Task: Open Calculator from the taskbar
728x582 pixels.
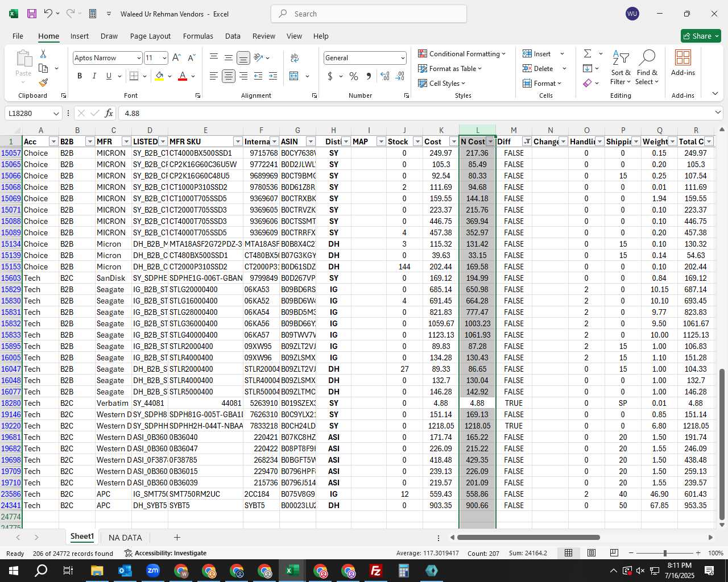Action: point(403,571)
